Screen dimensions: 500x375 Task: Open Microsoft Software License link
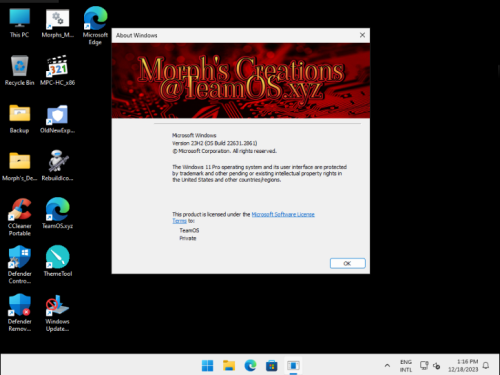283,214
